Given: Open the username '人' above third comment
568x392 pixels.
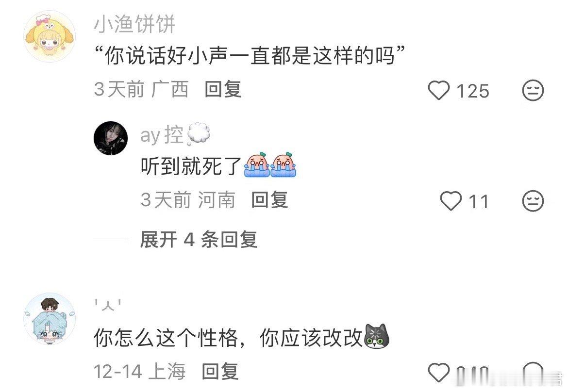Looking at the screenshot, I should tap(108, 305).
